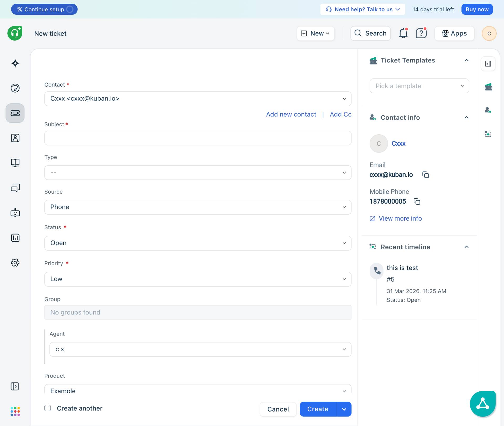Image resolution: width=504 pixels, height=426 pixels.
Task: Open the Pick a template dropdown
Action: point(419,86)
